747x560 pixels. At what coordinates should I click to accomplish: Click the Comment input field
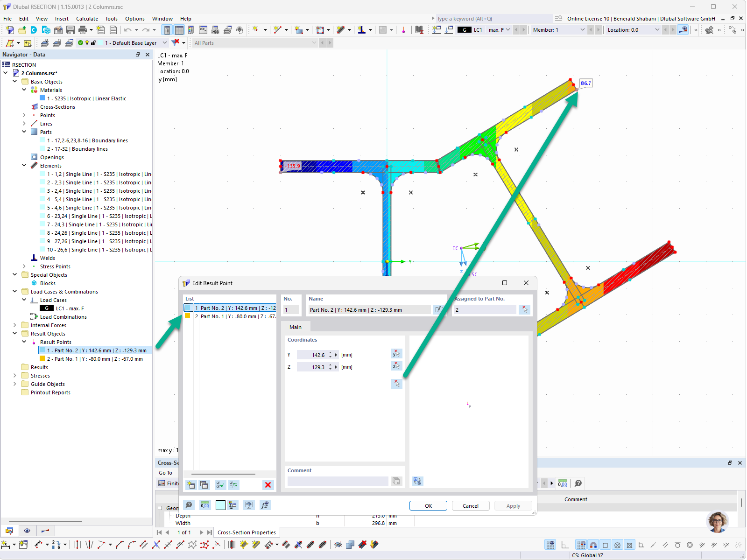(x=338, y=481)
